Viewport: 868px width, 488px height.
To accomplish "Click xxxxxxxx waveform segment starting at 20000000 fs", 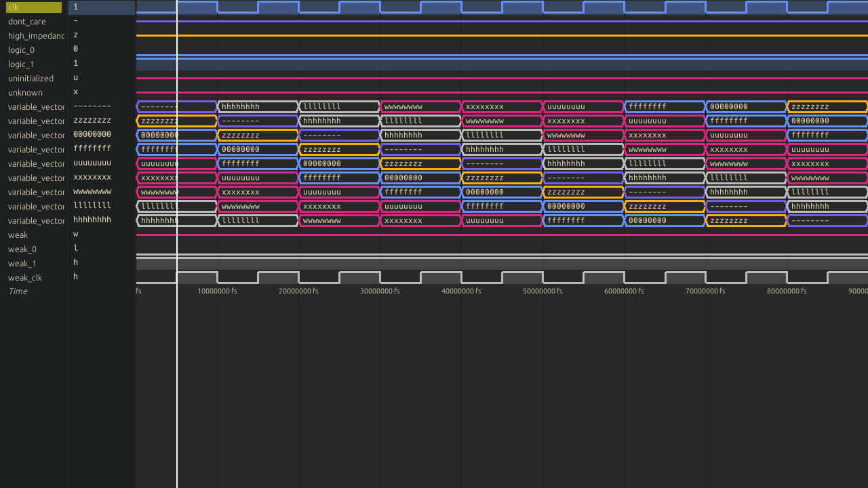I will (x=340, y=206).
